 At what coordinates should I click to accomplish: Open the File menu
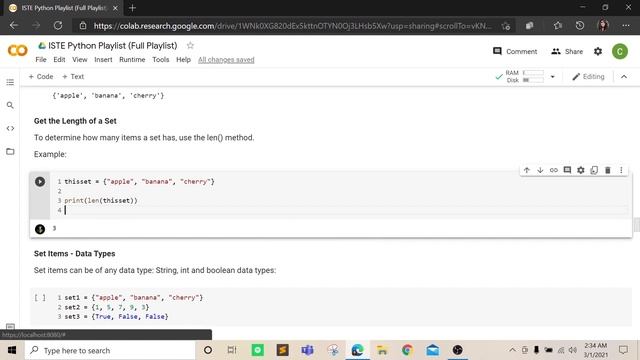click(x=41, y=60)
